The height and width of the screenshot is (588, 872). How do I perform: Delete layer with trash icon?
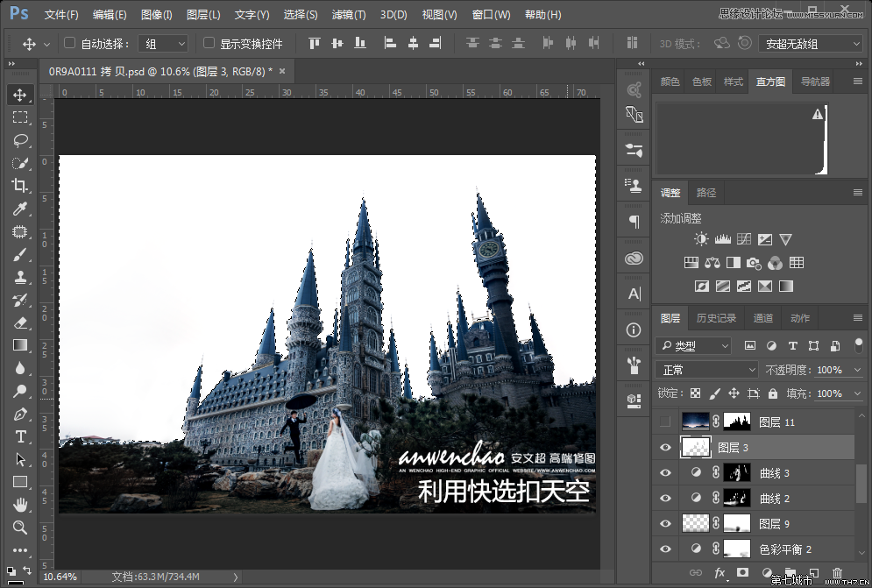point(837,572)
